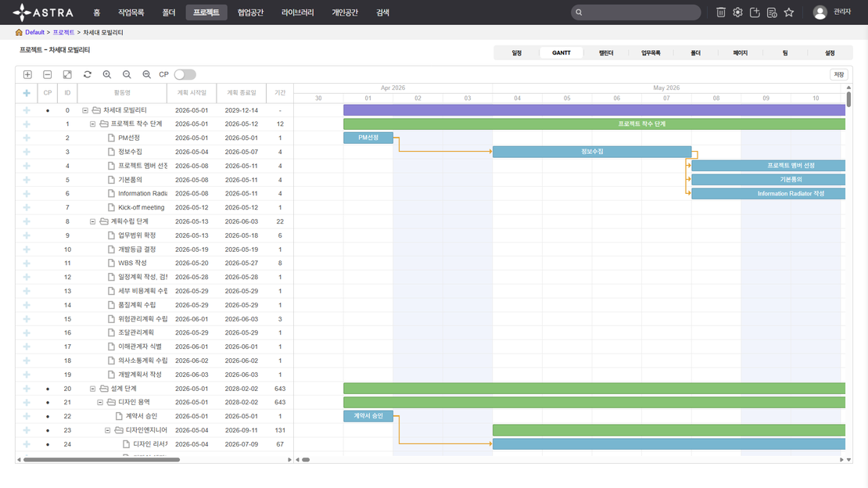Image resolution: width=868 pixels, height=488 pixels.
Task: Collapse the 디자인 용역 group
Action: pos(100,402)
